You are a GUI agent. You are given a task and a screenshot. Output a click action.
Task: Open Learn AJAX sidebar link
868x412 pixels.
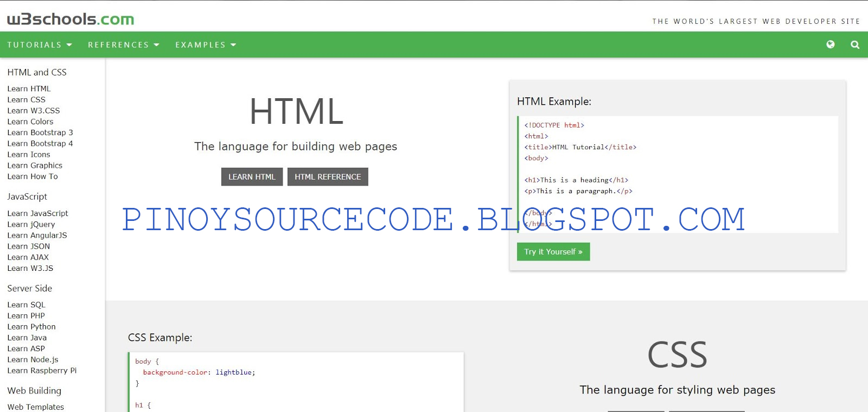click(28, 257)
